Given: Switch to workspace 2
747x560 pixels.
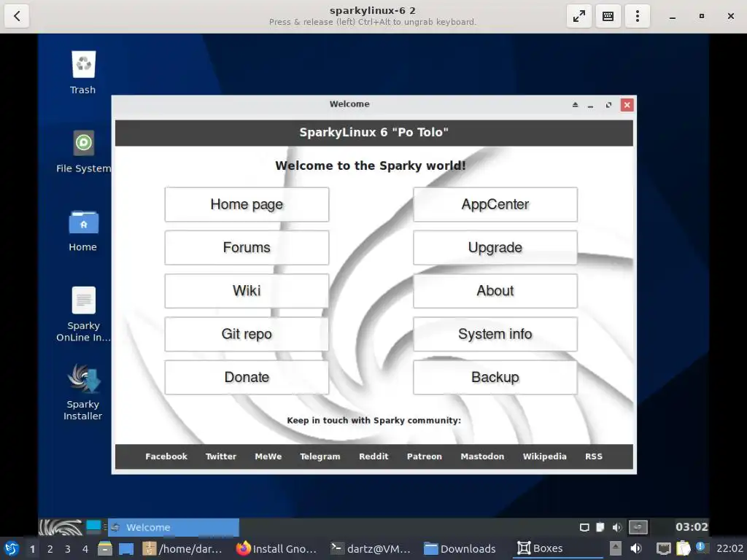Looking at the screenshot, I should tap(50, 549).
